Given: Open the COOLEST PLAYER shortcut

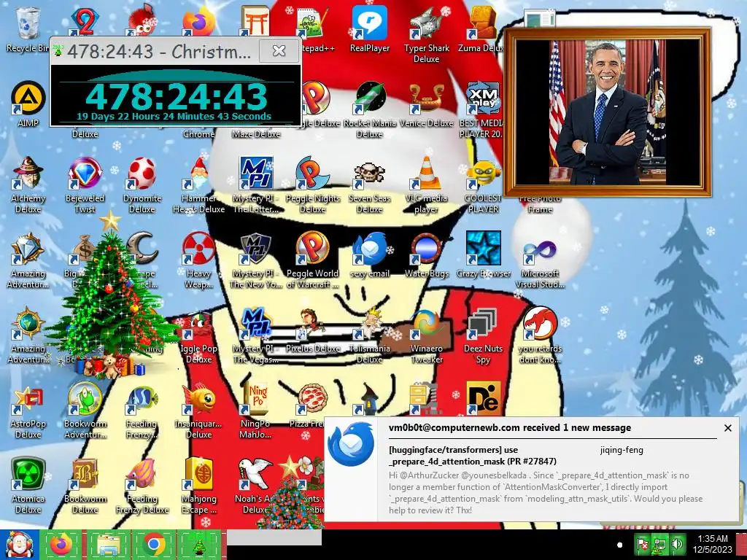Looking at the screenshot, I should (483, 184).
